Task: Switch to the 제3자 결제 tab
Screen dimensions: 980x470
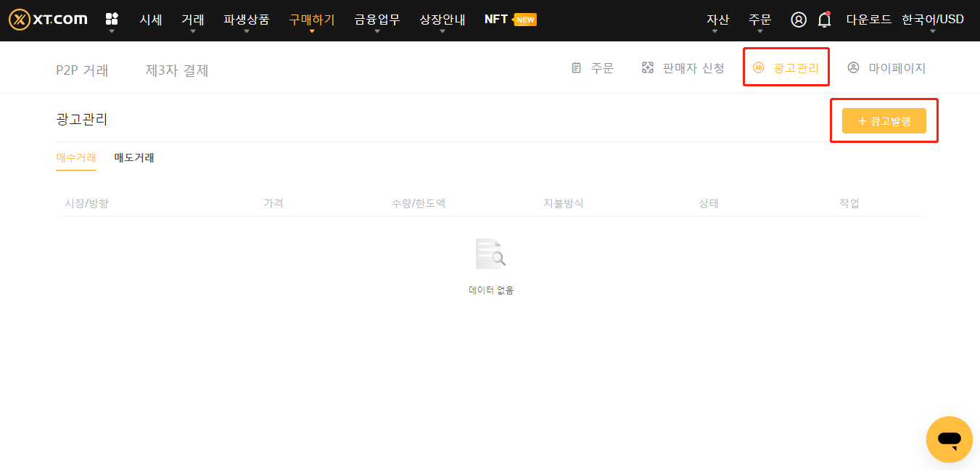Action: tap(177, 70)
